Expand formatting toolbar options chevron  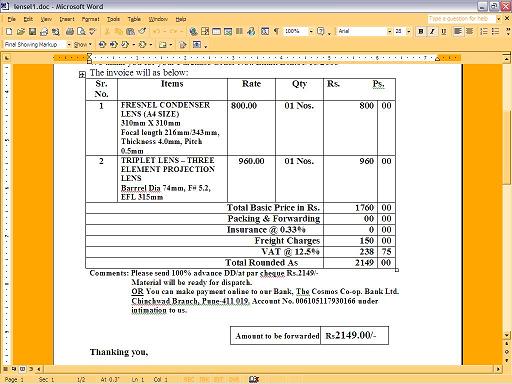[508, 31]
